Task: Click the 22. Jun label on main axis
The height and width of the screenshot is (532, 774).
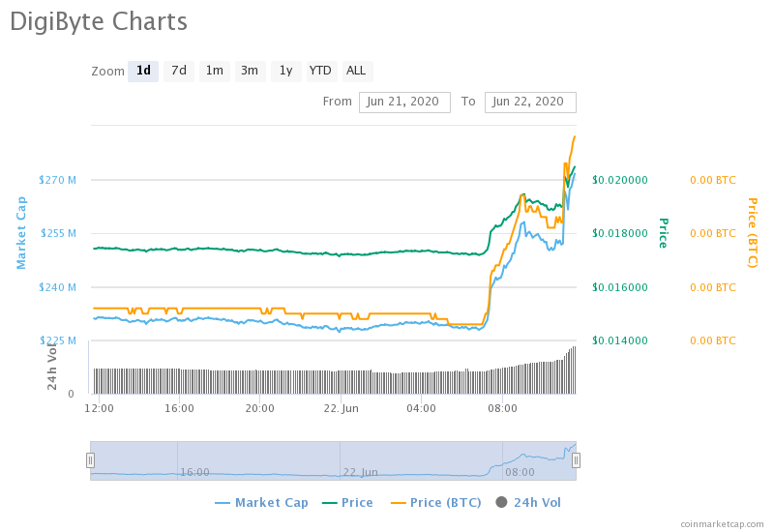Action: tap(342, 408)
